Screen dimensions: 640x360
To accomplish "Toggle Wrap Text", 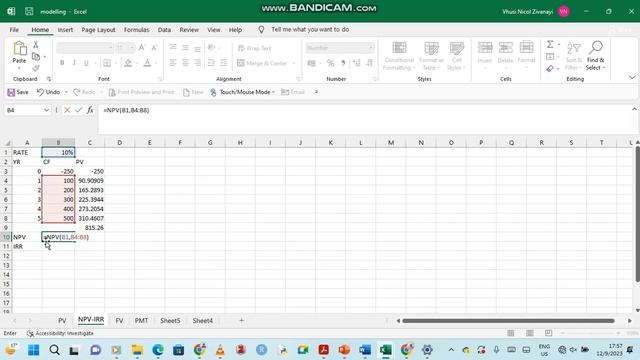I will [x=255, y=48].
